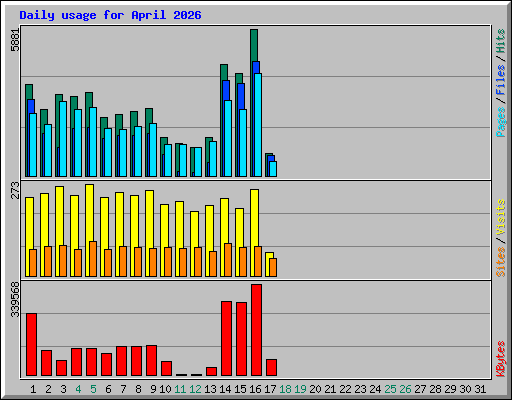Click the red KBytes bar for day 16
This screenshot has height=400, width=512.
tap(257, 330)
